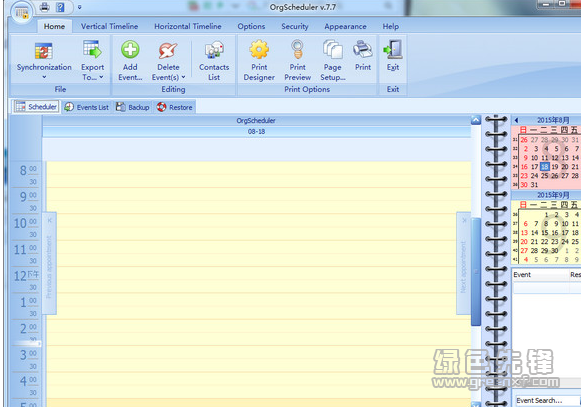This screenshot has height=407, width=581.
Task: Open the Appearance ribbon tab
Action: pyautogui.click(x=345, y=26)
